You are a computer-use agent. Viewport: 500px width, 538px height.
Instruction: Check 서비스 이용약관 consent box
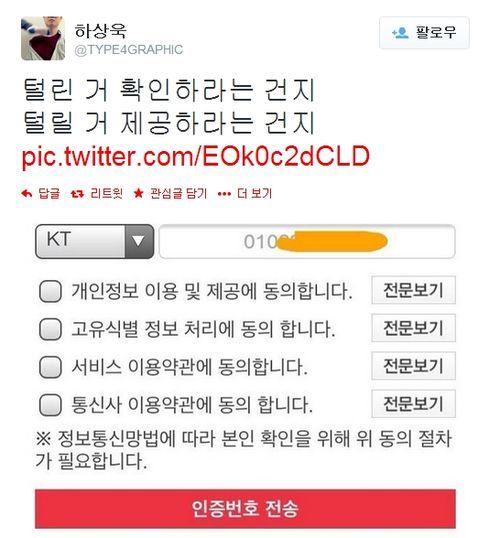(50, 367)
